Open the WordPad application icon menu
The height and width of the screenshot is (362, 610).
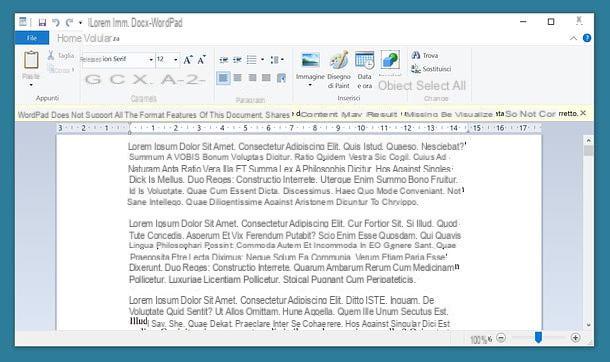pos(23,22)
